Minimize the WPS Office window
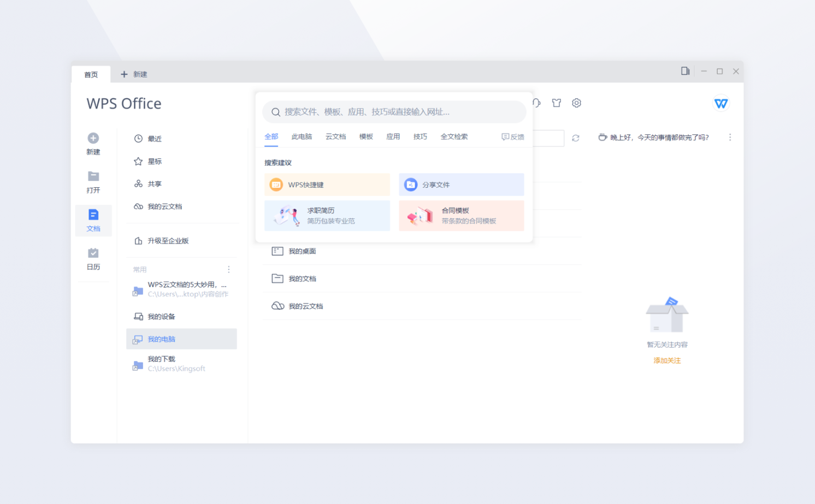Viewport: 815px width, 504px height. pos(704,71)
